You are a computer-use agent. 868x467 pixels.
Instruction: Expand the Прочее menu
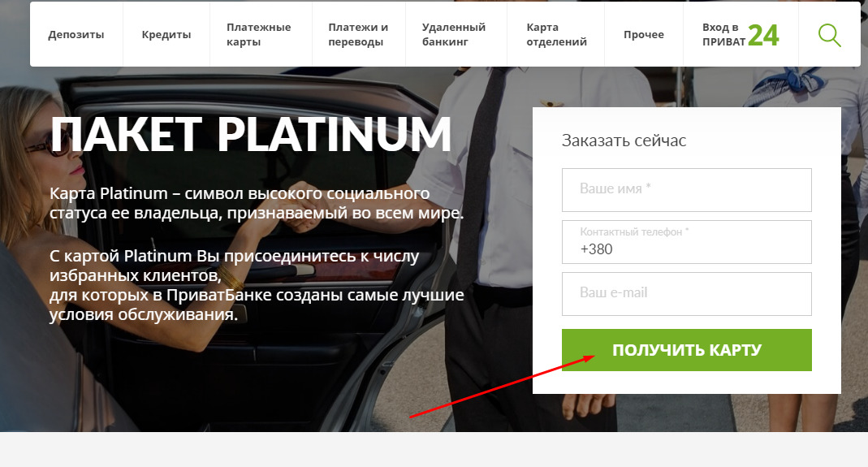[643, 34]
